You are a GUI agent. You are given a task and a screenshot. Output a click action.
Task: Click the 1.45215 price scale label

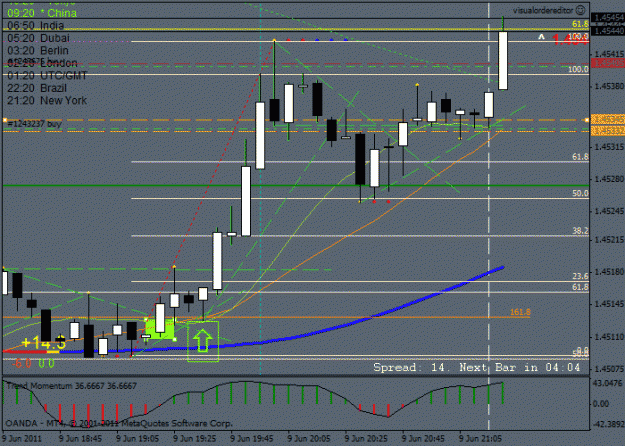[x=609, y=240]
